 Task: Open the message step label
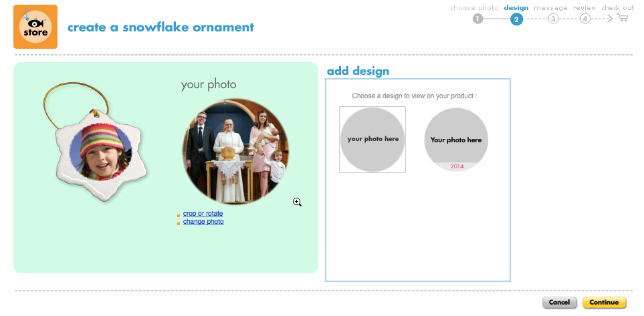[550, 8]
